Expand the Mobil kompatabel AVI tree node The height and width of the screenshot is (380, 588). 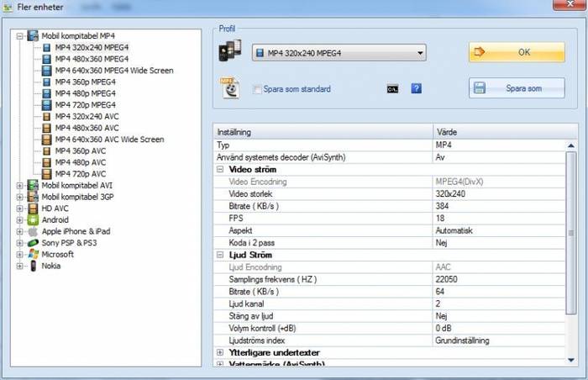coord(20,185)
